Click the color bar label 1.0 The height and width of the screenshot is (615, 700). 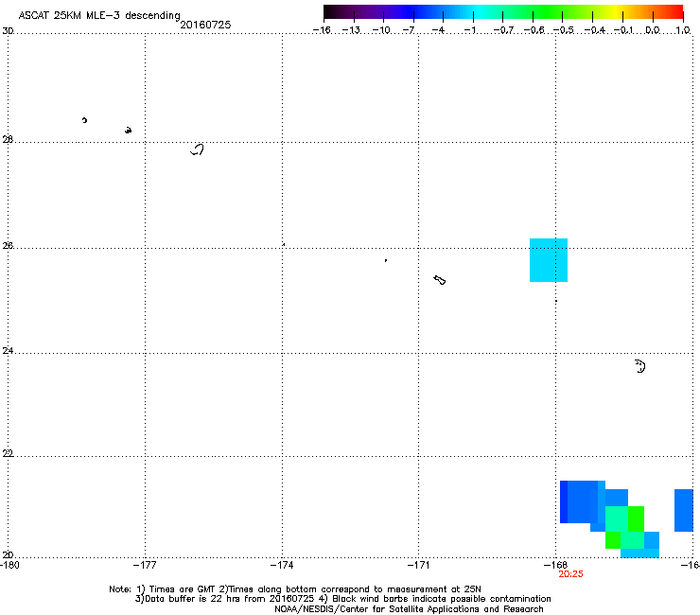[x=683, y=30]
